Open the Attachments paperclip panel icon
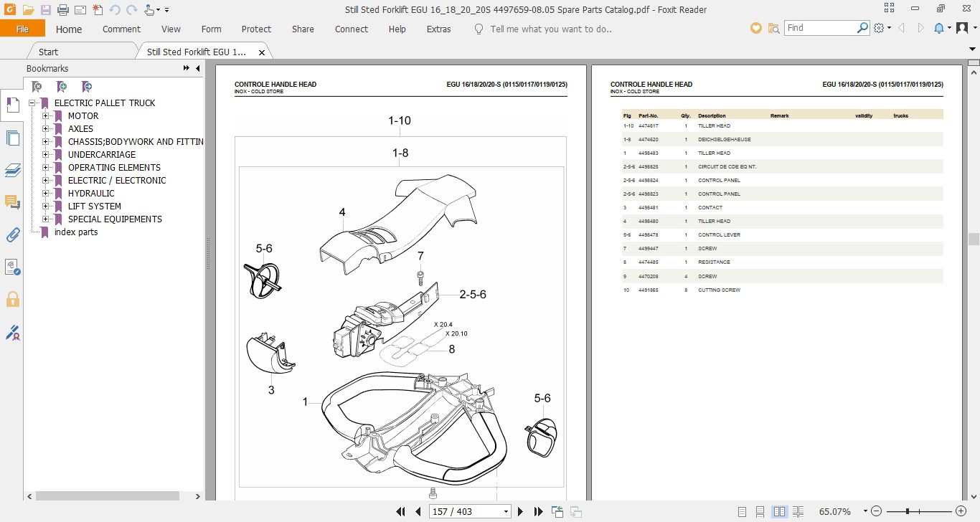The width and height of the screenshot is (980, 522). click(12, 235)
